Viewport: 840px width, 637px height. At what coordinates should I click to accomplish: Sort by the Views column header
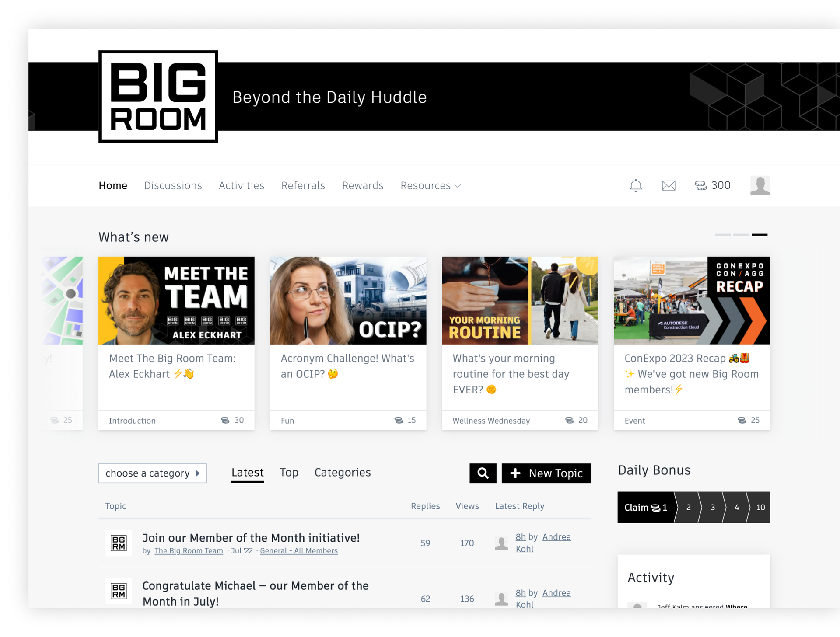point(467,506)
